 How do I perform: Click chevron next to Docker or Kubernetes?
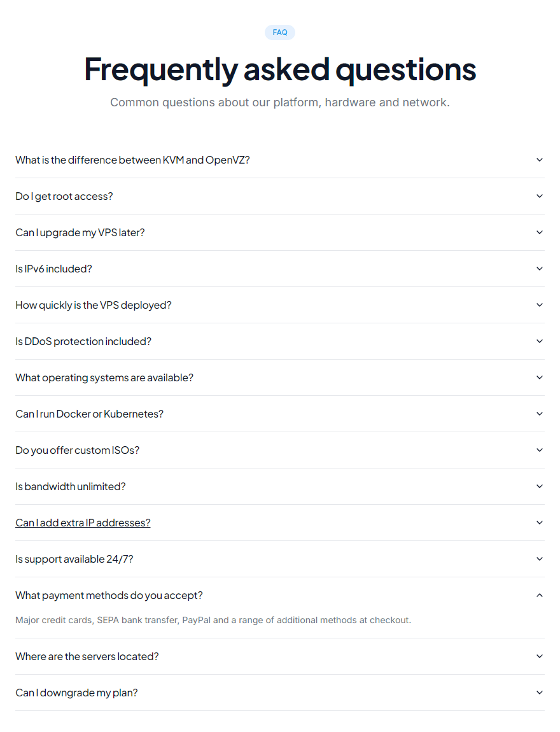pos(540,414)
